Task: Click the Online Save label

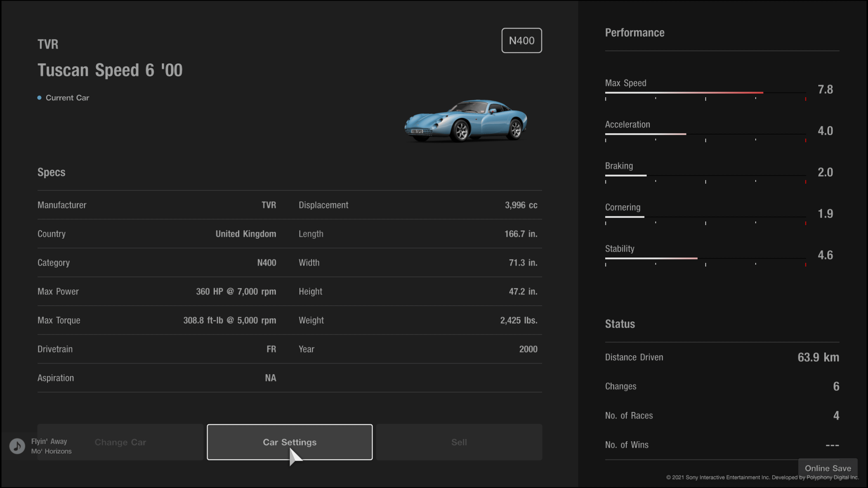Action: (x=828, y=468)
